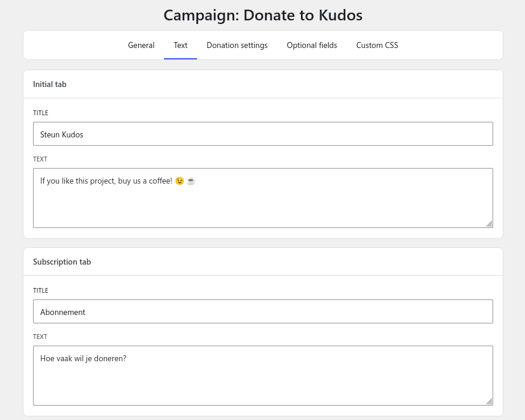The height and width of the screenshot is (420, 525).
Task: Focus the "Hoe vaak wil je doneren?" text area
Action: (x=262, y=382)
